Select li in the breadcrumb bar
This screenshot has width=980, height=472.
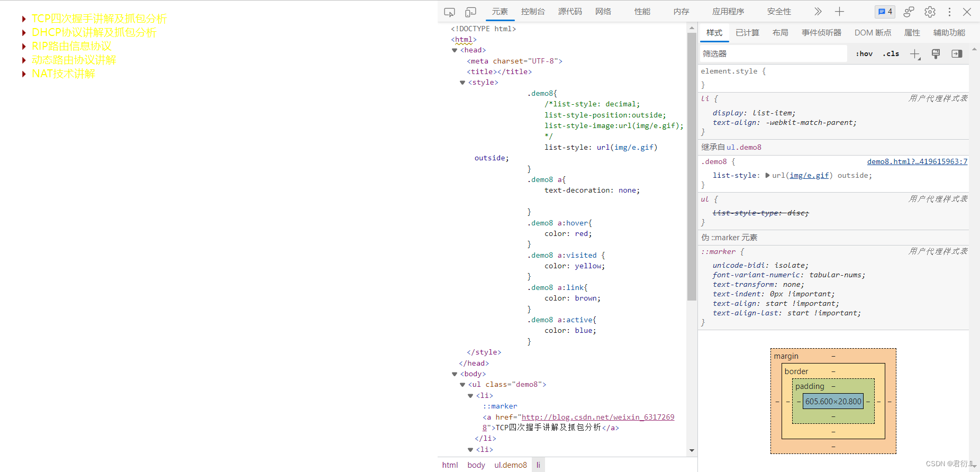coord(538,465)
